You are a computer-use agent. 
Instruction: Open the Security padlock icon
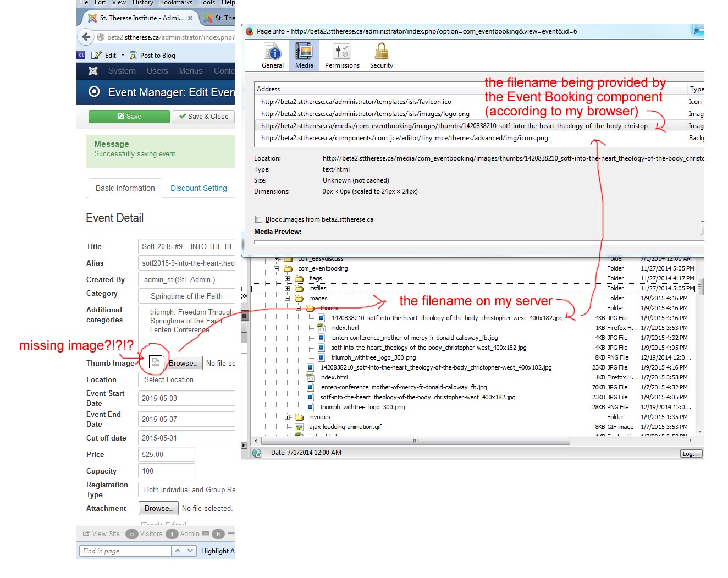(x=381, y=53)
